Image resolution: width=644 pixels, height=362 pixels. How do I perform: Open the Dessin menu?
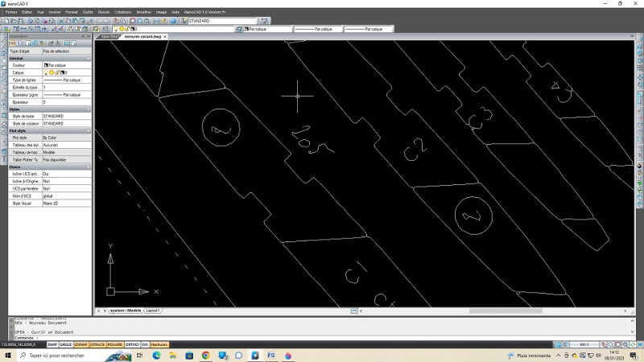coord(104,12)
